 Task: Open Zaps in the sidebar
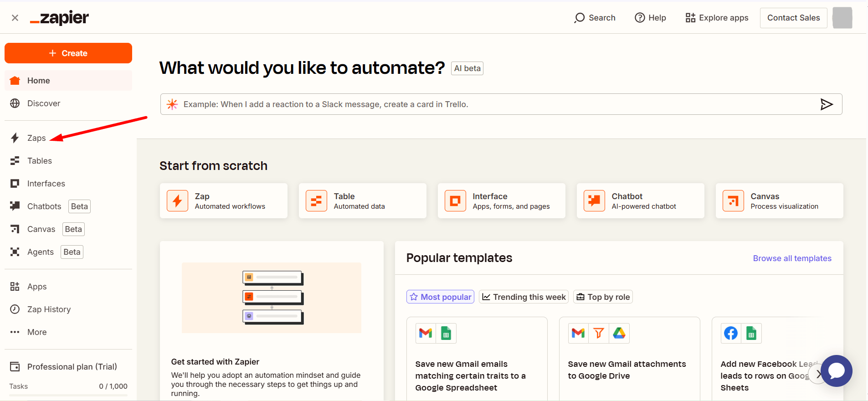[68, 138]
